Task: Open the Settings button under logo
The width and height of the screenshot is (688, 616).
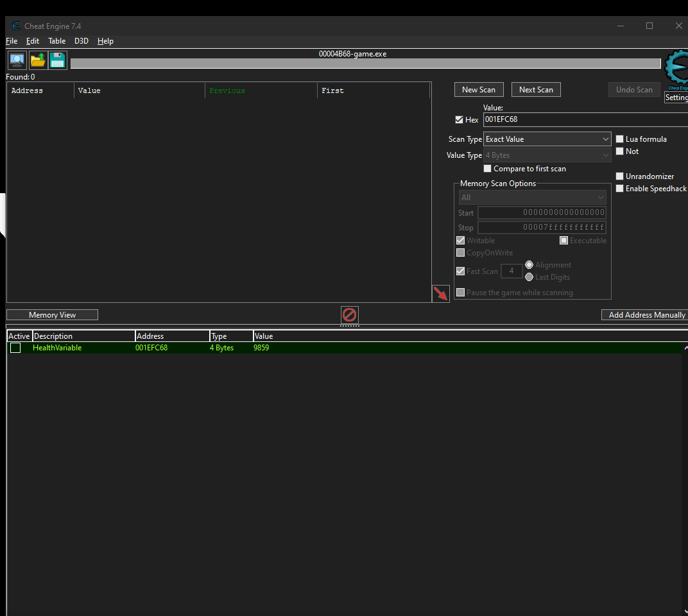Action: (676, 98)
